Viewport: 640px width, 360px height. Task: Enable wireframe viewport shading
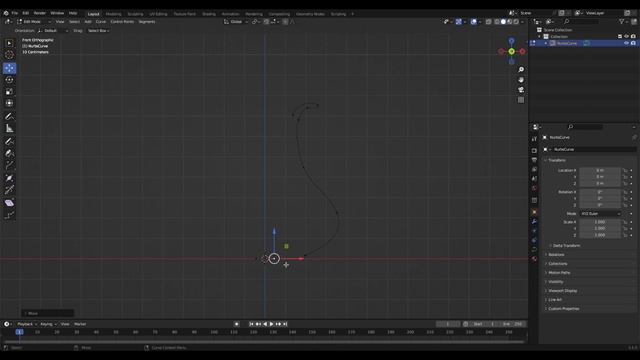click(497, 22)
